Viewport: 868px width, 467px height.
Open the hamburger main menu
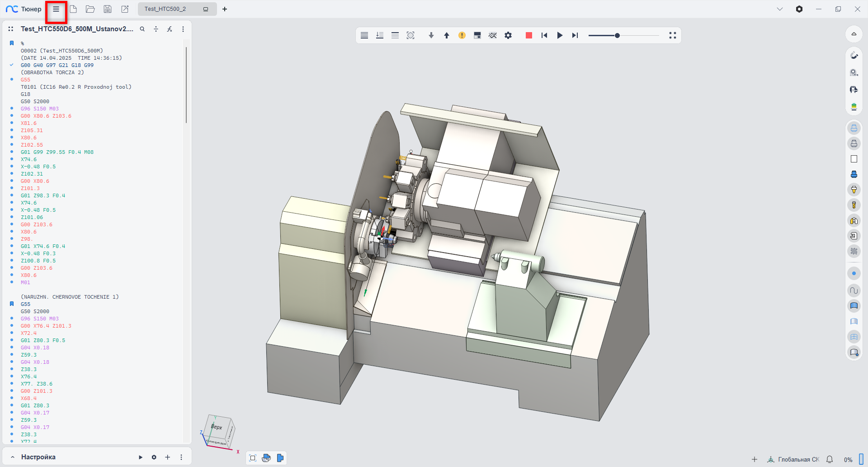[x=56, y=9]
